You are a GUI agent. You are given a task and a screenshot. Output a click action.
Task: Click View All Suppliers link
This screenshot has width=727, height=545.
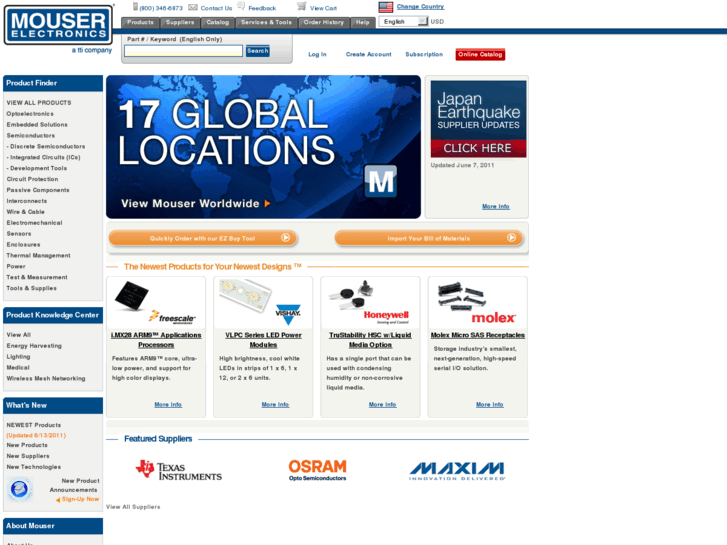133,507
